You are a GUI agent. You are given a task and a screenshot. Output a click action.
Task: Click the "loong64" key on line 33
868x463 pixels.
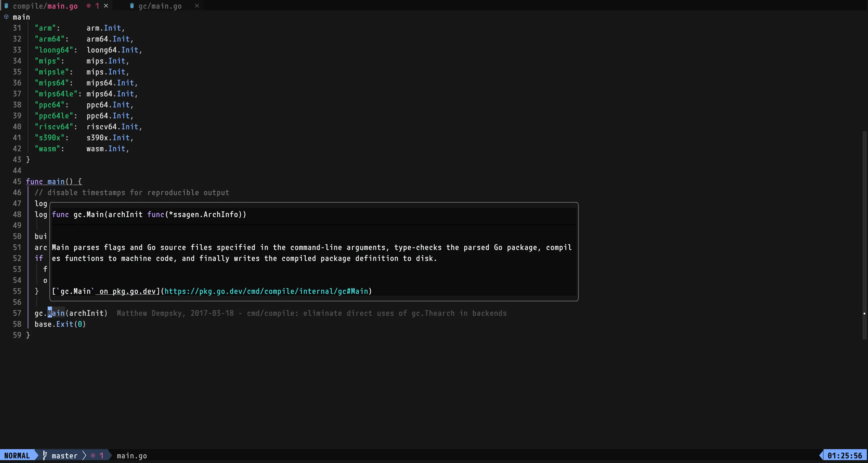click(54, 50)
